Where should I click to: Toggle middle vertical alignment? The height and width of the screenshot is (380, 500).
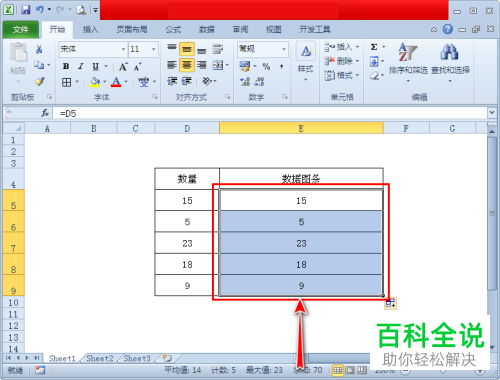click(x=187, y=49)
